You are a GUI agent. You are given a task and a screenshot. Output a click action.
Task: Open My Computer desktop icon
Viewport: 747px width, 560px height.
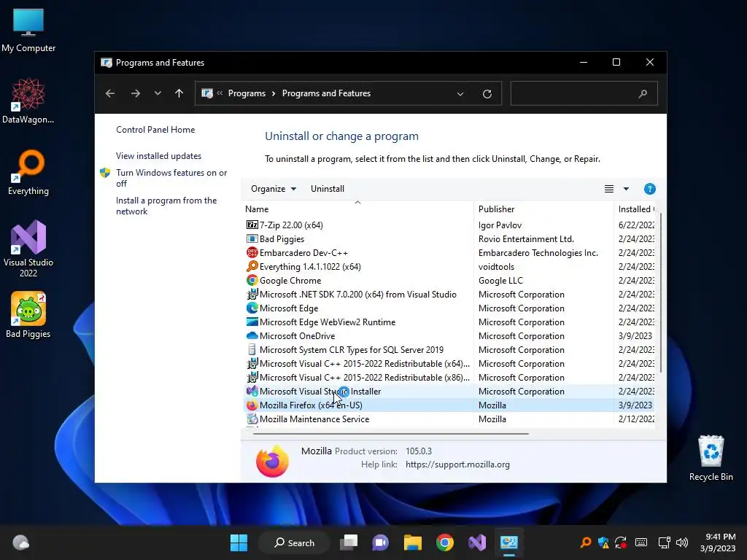pyautogui.click(x=28, y=30)
